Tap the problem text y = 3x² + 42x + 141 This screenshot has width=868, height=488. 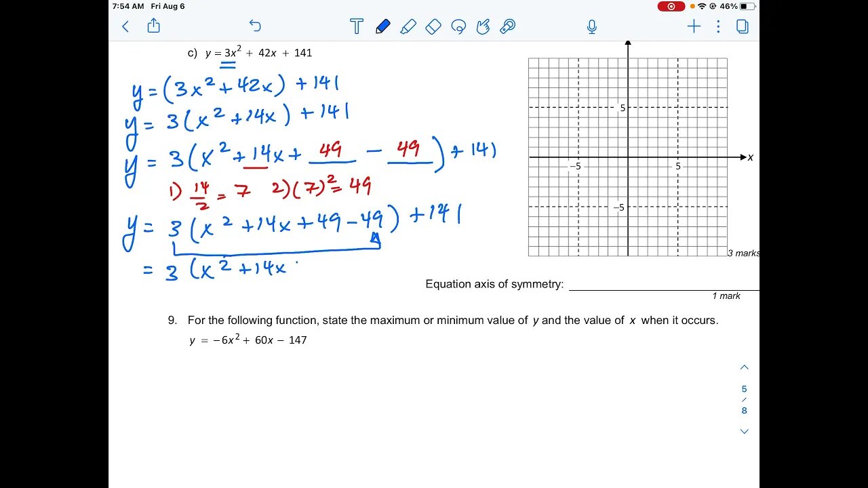(258, 52)
